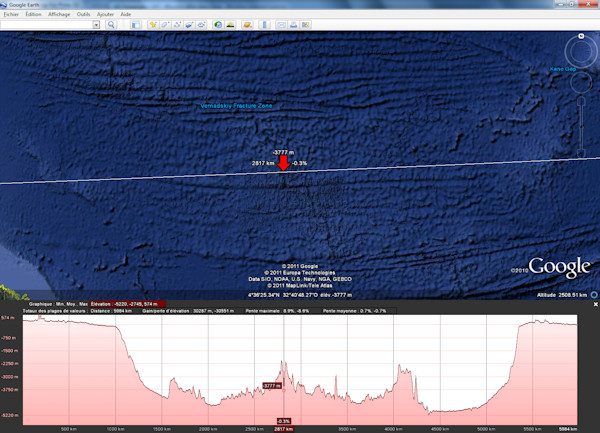600x433 pixels.
Task: Click the '-5220 m' y-axis label
Action: pyautogui.click(x=10, y=415)
